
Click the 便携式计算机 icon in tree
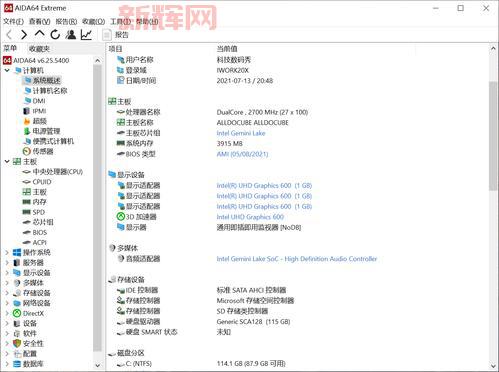click(x=27, y=141)
